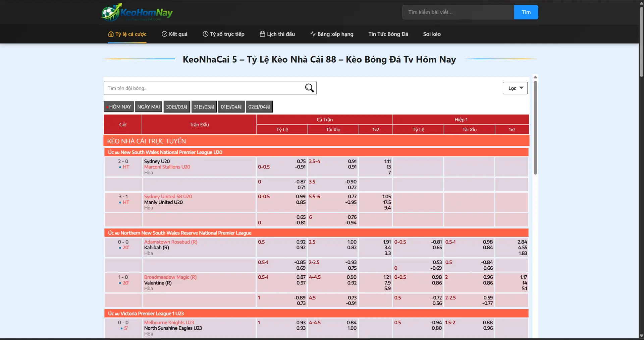The width and height of the screenshot is (644, 340).
Task: Click the Tìm kiếm bài viết search field
Action: pyautogui.click(x=458, y=12)
